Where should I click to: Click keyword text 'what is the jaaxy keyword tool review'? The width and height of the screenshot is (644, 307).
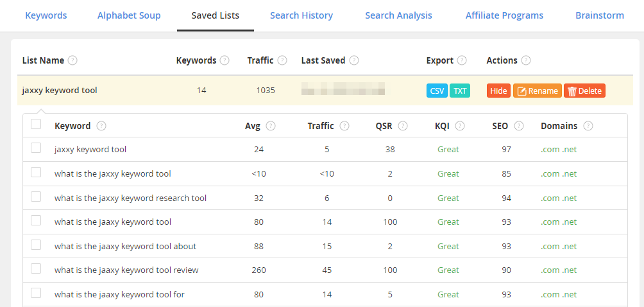click(x=126, y=270)
